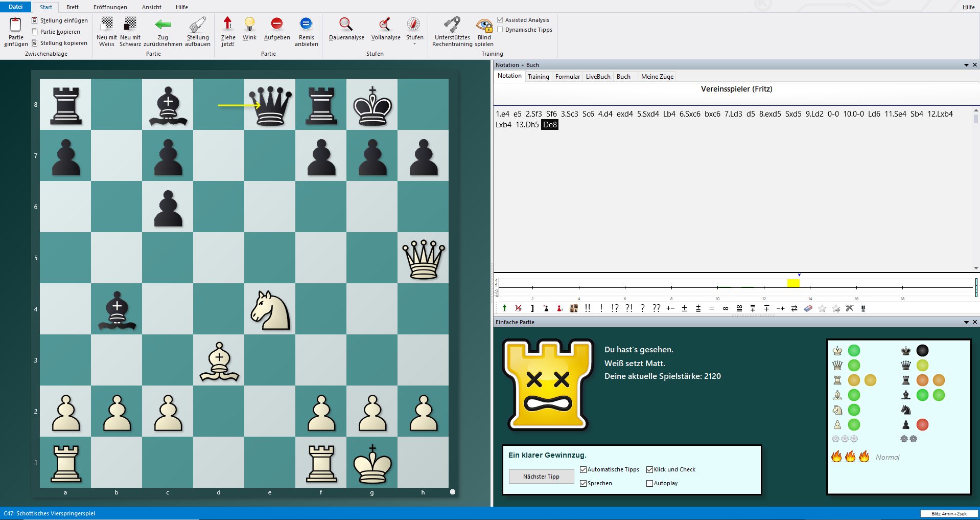
Task: Select move De8 in notation
Action: pyautogui.click(x=550, y=125)
